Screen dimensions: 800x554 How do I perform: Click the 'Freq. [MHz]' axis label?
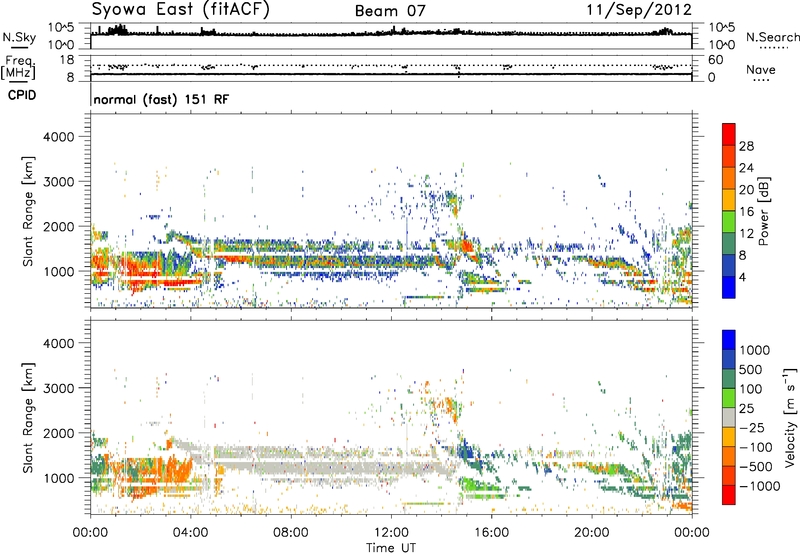tap(18, 68)
